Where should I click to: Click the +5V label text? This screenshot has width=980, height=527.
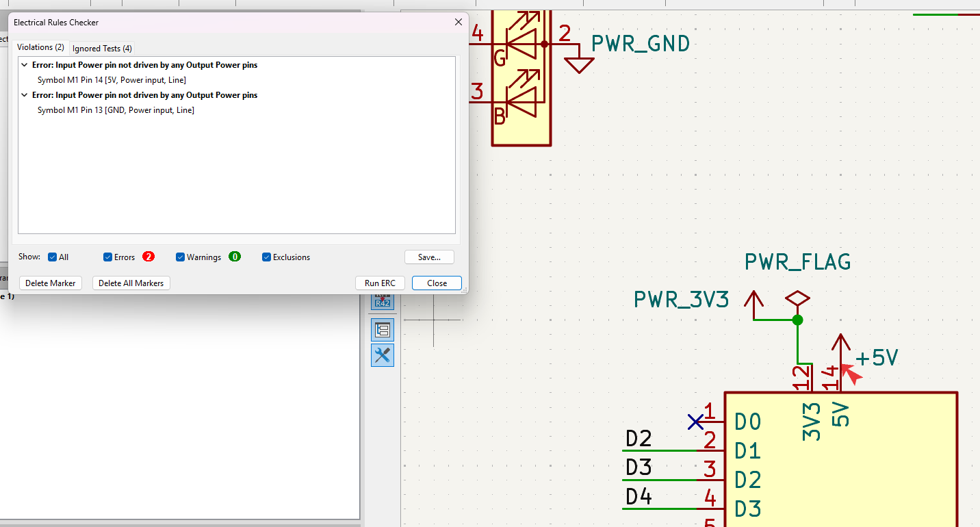tap(877, 358)
